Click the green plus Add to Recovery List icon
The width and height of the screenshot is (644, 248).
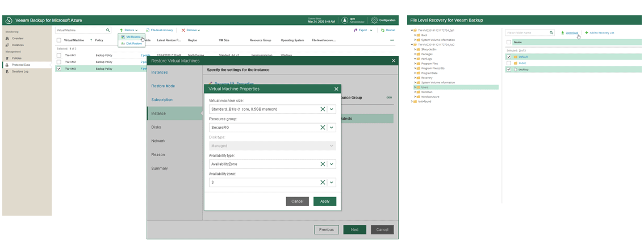tap(587, 32)
